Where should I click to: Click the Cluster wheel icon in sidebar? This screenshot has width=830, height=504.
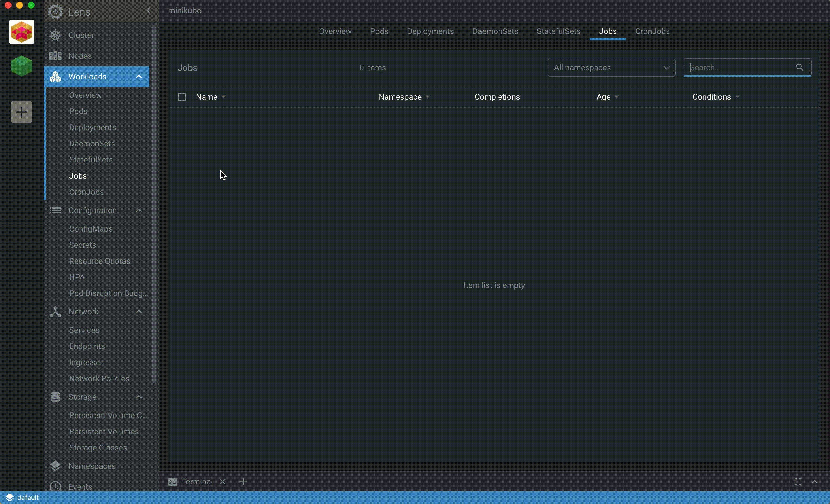tap(55, 35)
